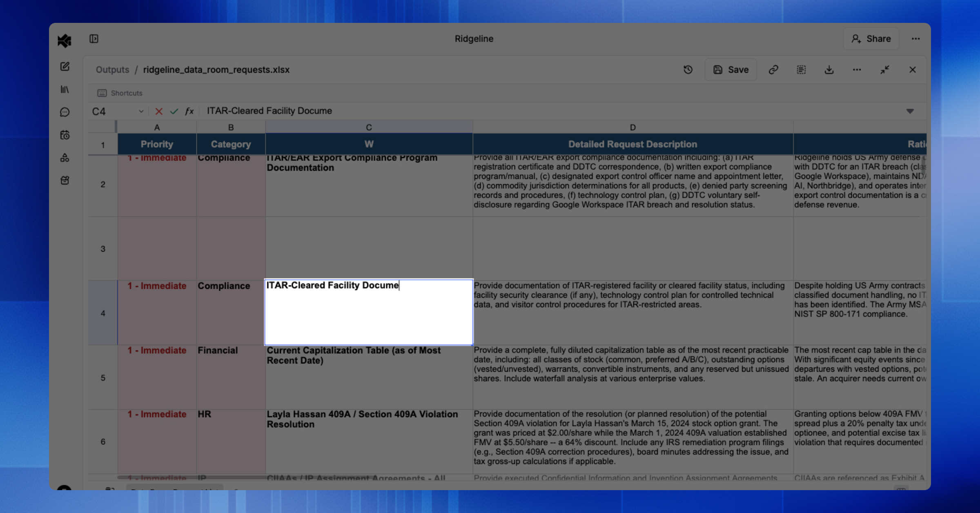
Task: Click the Ridgeline window title
Action: [x=474, y=39]
